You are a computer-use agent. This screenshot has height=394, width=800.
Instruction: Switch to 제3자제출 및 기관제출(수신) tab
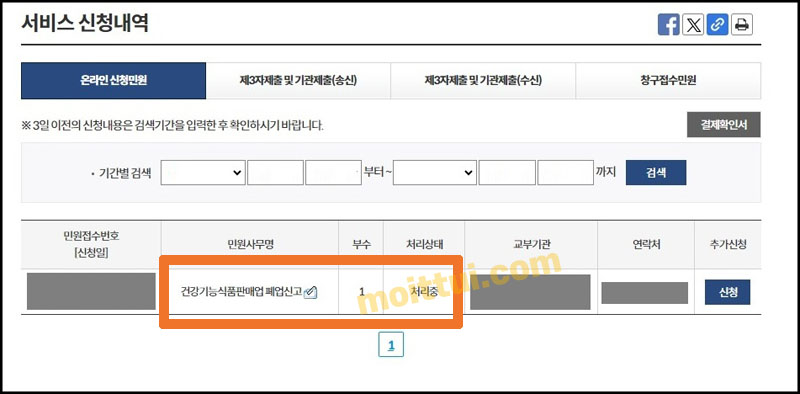pos(483,81)
